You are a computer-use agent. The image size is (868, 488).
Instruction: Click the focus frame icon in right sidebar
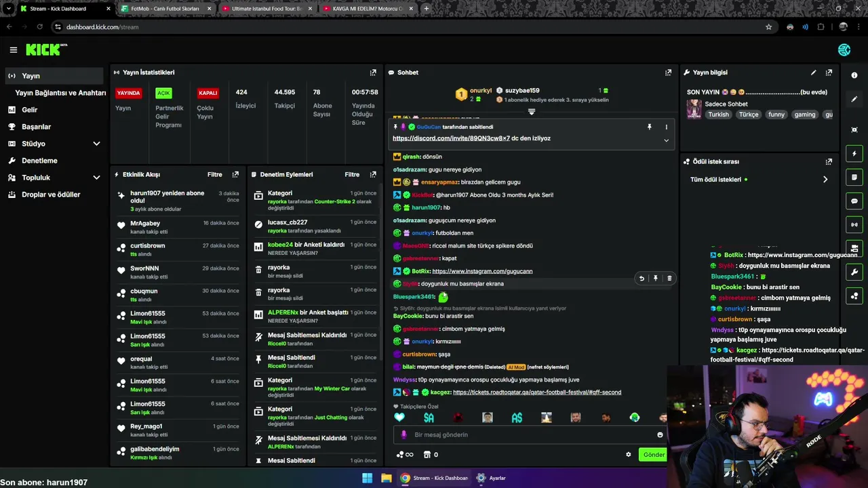(854, 129)
